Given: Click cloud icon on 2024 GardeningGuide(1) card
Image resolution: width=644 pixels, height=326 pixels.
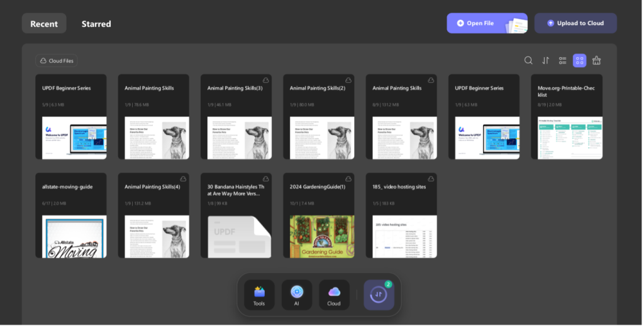Looking at the screenshot, I should (x=348, y=179).
